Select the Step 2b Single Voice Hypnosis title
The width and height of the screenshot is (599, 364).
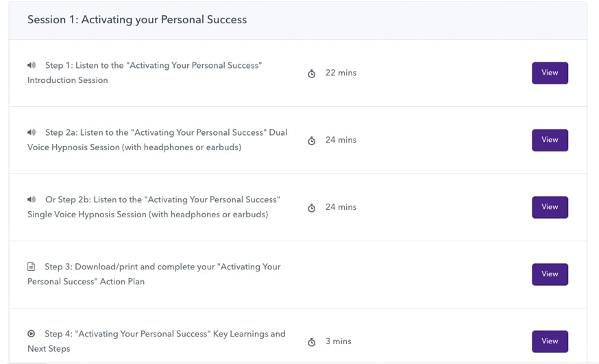(154, 207)
